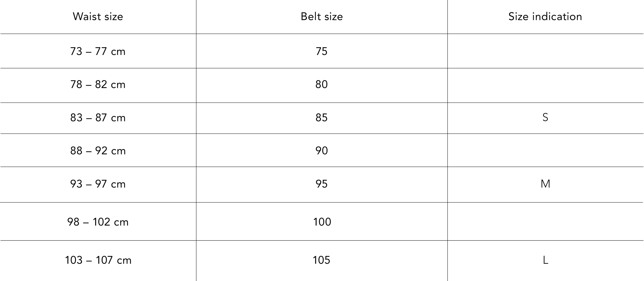Viewport: 644px width, 281px height.
Task: Click belt size value 95
Action: click(322, 184)
